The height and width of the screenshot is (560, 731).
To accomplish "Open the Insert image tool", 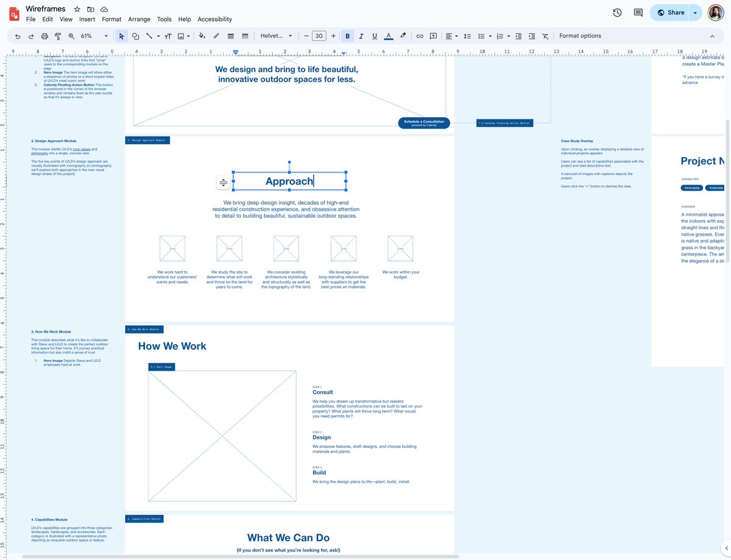I will click(x=182, y=35).
